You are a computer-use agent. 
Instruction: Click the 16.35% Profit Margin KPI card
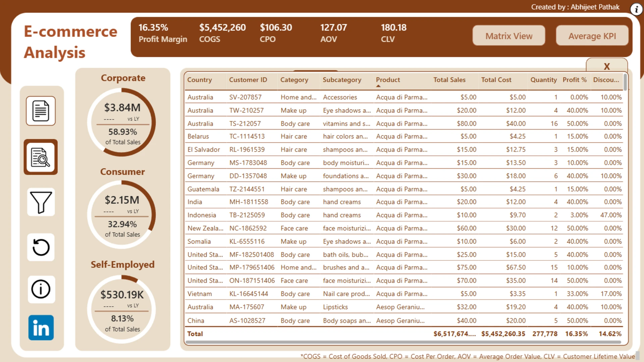[x=163, y=33]
